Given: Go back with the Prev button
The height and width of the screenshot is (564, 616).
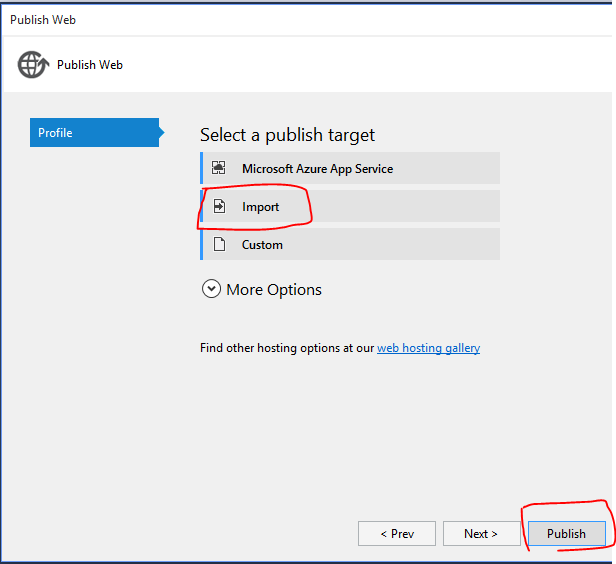Looking at the screenshot, I should 397,534.
